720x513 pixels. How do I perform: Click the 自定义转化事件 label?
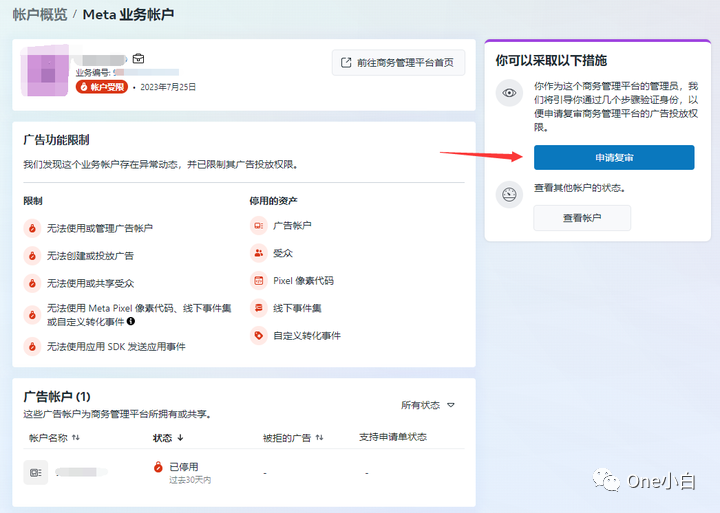[307, 336]
